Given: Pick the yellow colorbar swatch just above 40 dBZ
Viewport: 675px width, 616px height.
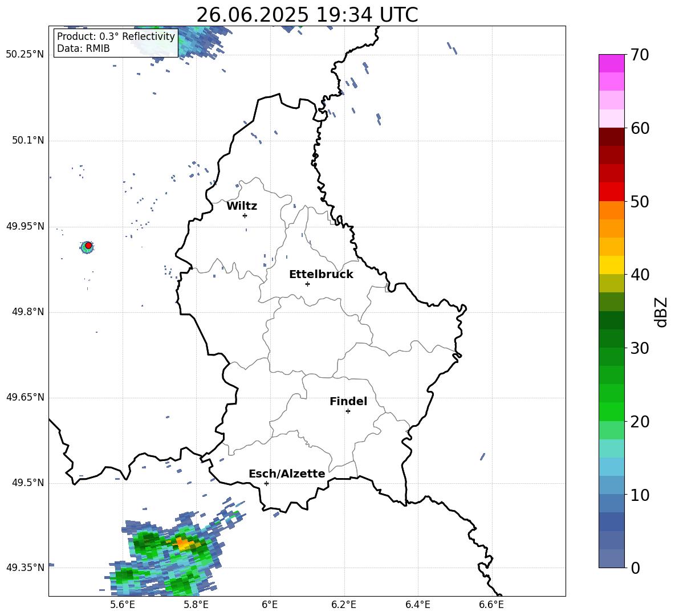Looking at the screenshot, I should (x=611, y=265).
